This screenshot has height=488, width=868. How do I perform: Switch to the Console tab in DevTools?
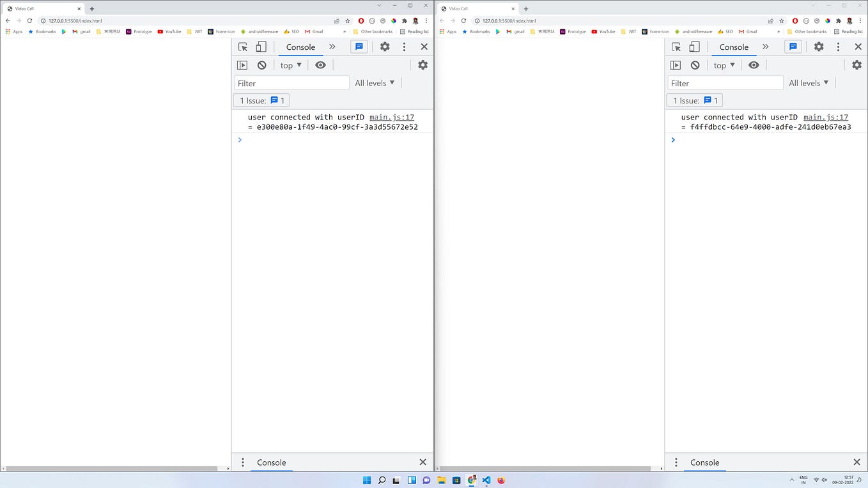click(300, 46)
